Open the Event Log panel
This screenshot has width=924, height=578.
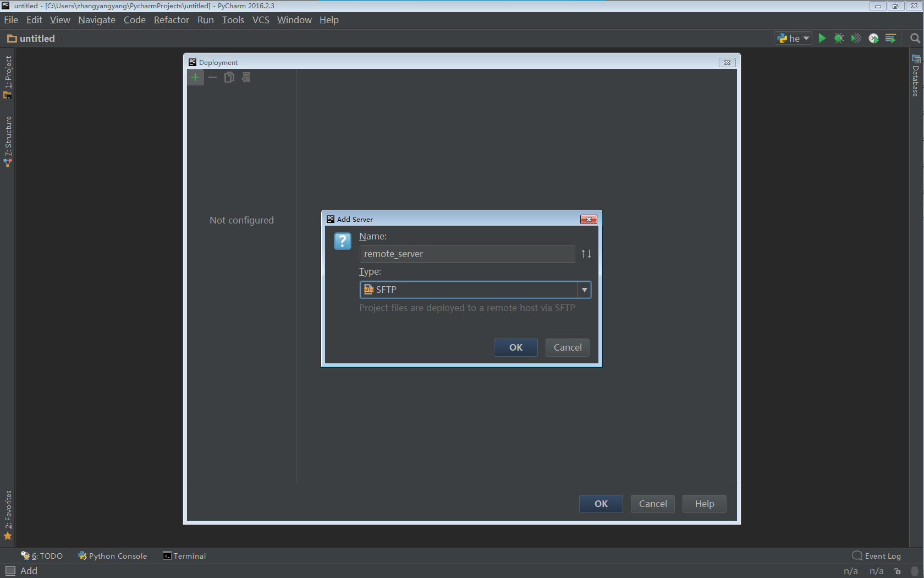click(x=877, y=556)
